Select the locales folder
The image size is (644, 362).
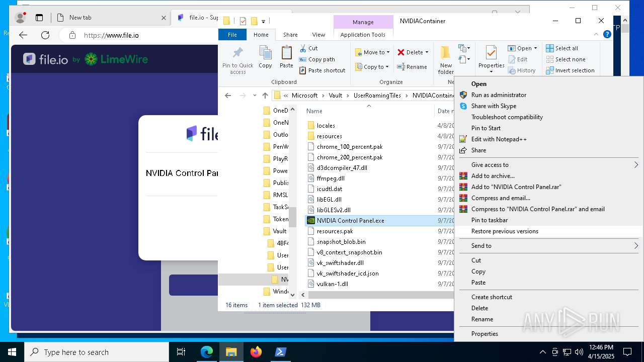coord(326,126)
